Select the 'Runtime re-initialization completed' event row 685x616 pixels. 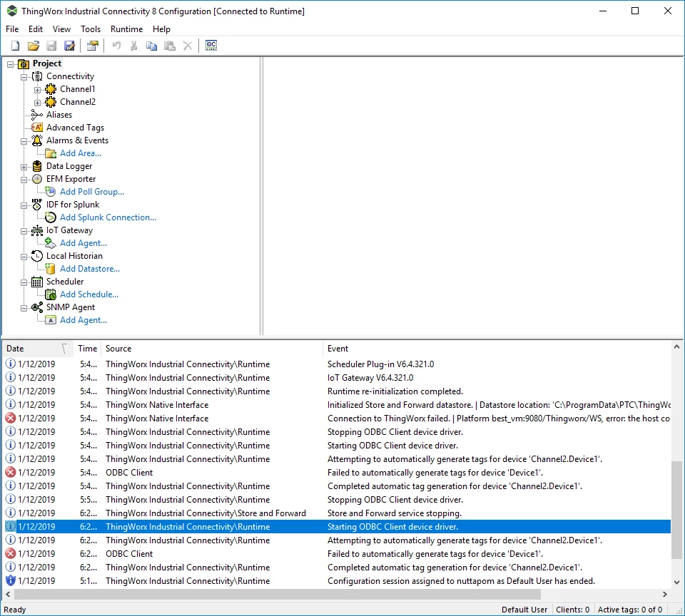[x=338, y=391]
